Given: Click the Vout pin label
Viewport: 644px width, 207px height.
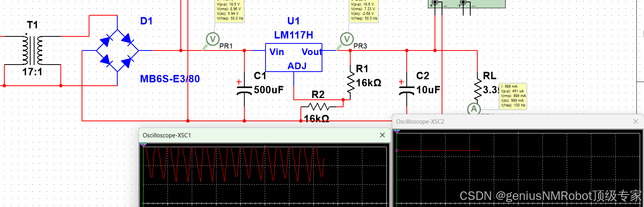Looking at the screenshot, I should (312, 52).
